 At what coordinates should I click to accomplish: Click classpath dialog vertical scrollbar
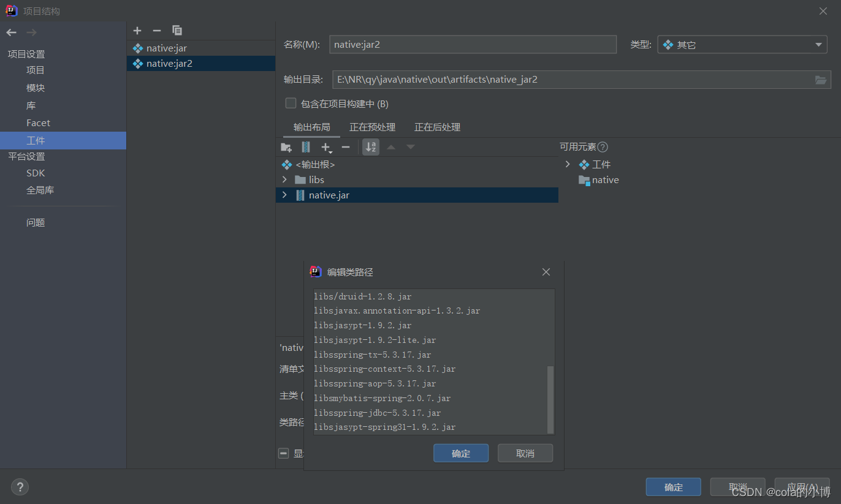[550, 399]
